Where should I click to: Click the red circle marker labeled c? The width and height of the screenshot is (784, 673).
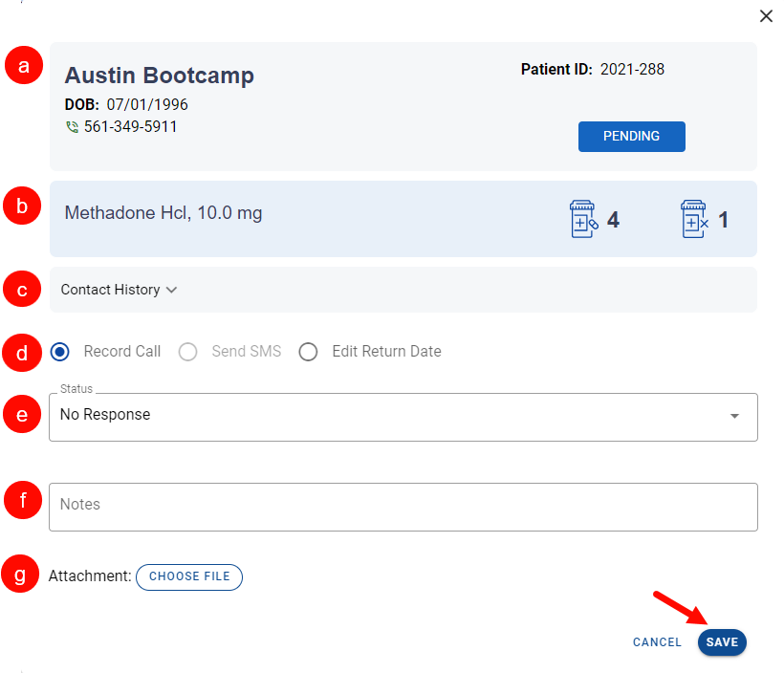tap(24, 290)
